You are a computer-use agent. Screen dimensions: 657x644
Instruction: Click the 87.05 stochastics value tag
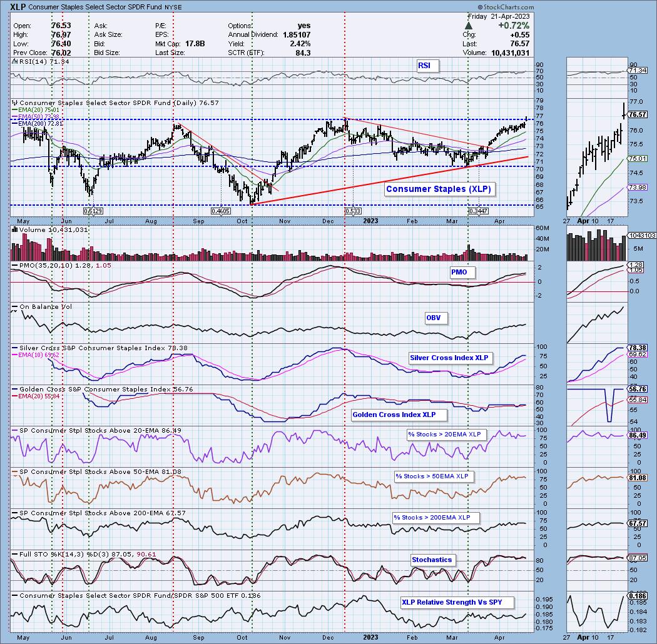coord(638,558)
